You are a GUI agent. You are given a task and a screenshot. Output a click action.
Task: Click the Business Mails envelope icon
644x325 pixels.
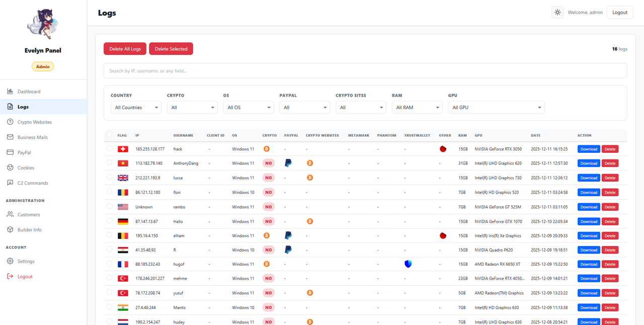tap(10, 137)
